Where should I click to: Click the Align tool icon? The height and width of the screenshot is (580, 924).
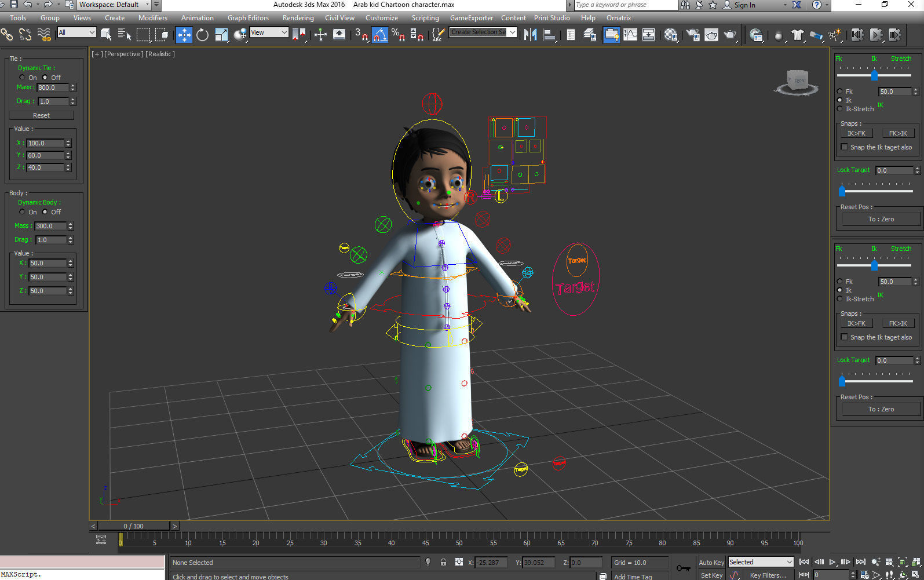(549, 35)
